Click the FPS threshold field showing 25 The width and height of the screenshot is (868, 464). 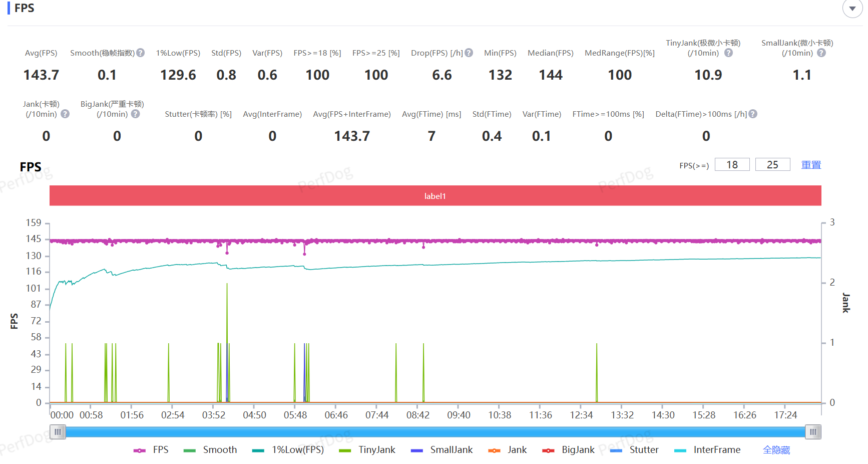click(772, 165)
